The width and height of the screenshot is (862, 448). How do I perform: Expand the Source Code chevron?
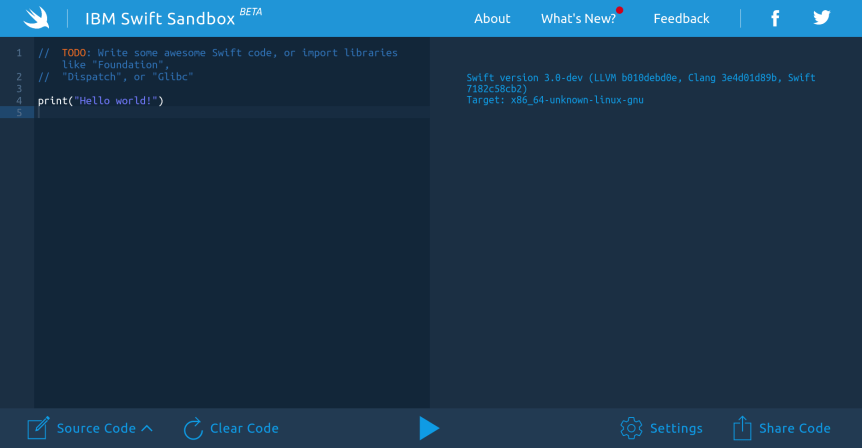click(147, 428)
